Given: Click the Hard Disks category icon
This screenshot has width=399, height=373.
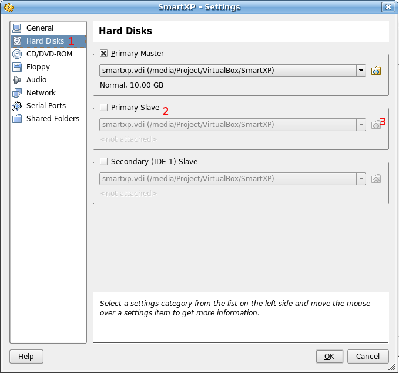Looking at the screenshot, I should (17, 41).
